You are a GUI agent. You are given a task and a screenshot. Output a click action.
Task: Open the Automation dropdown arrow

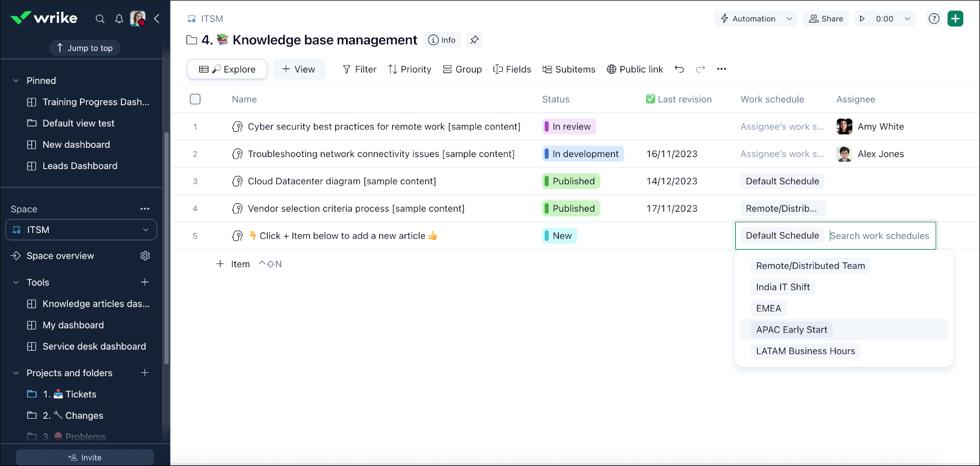tap(789, 19)
